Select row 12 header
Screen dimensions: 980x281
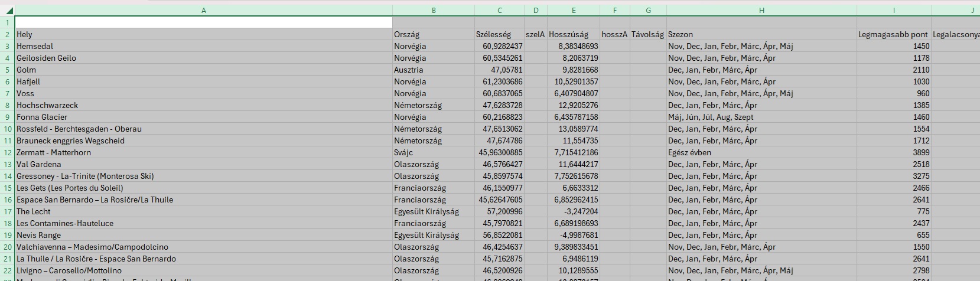click(x=8, y=152)
